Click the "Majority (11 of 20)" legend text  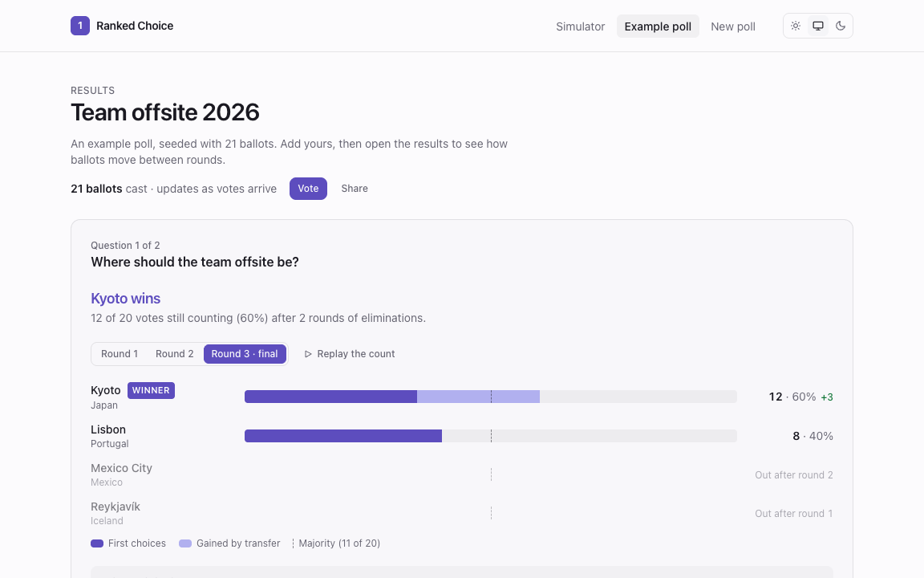coord(338,543)
